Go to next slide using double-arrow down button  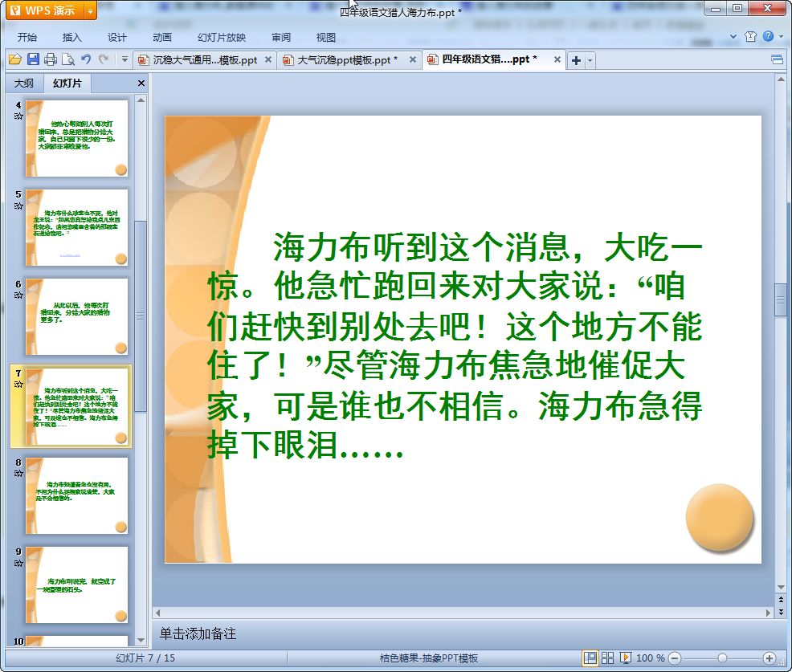781,612
